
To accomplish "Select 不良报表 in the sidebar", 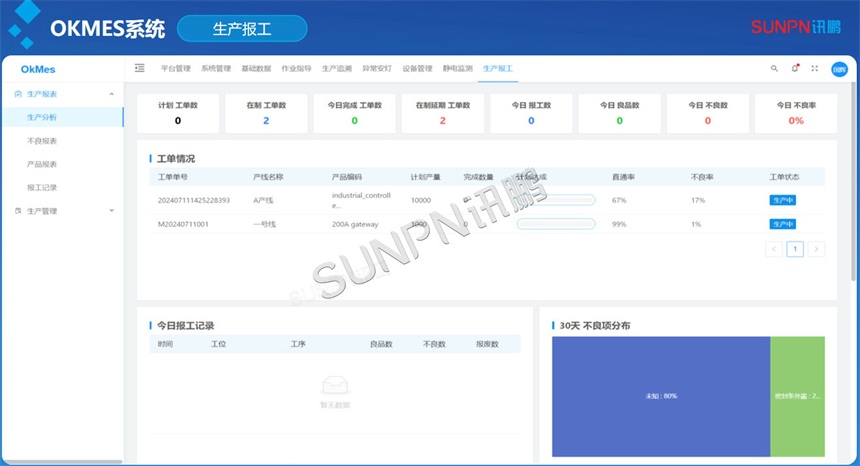I will pyautogui.click(x=42, y=141).
